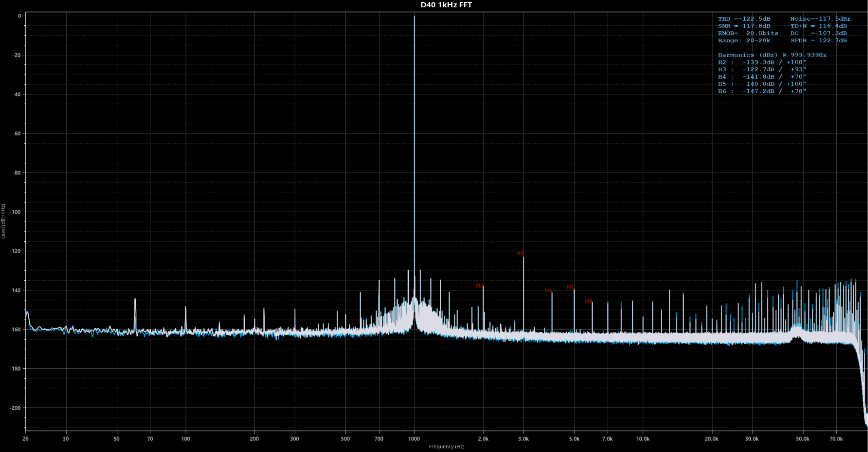Select the THD =-122.5dB readout
This screenshot has width=868, height=452.
pos(744,19)
